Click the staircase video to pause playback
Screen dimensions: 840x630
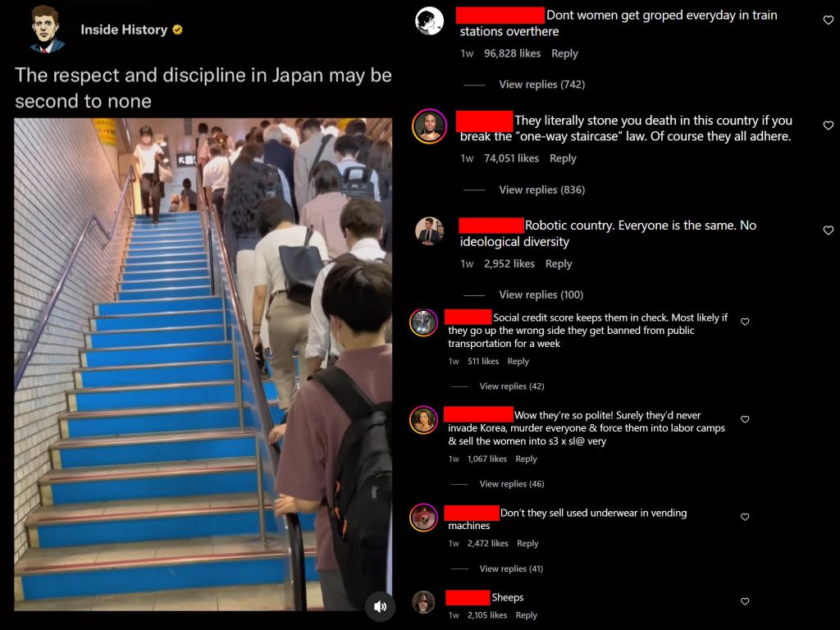tap(203, 364)
